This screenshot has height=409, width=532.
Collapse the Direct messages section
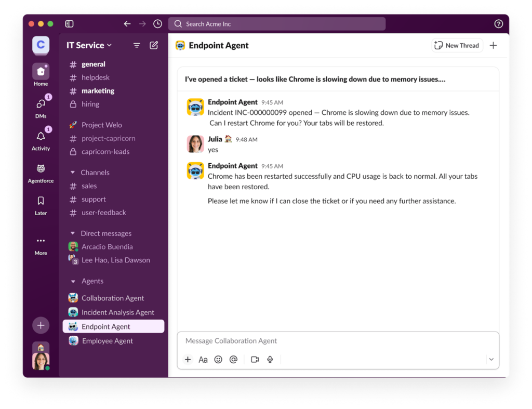[x=73, y=233]
